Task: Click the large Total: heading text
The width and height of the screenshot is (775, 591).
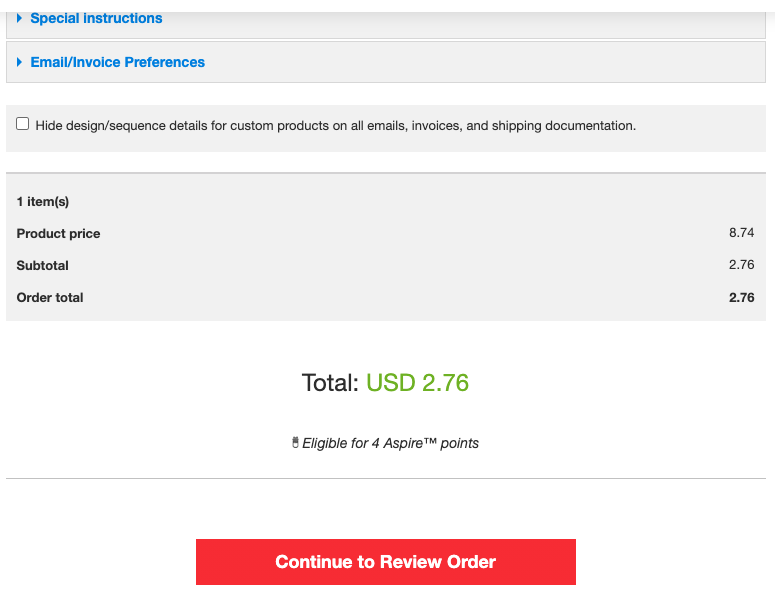Action: (x=330, y=383)
